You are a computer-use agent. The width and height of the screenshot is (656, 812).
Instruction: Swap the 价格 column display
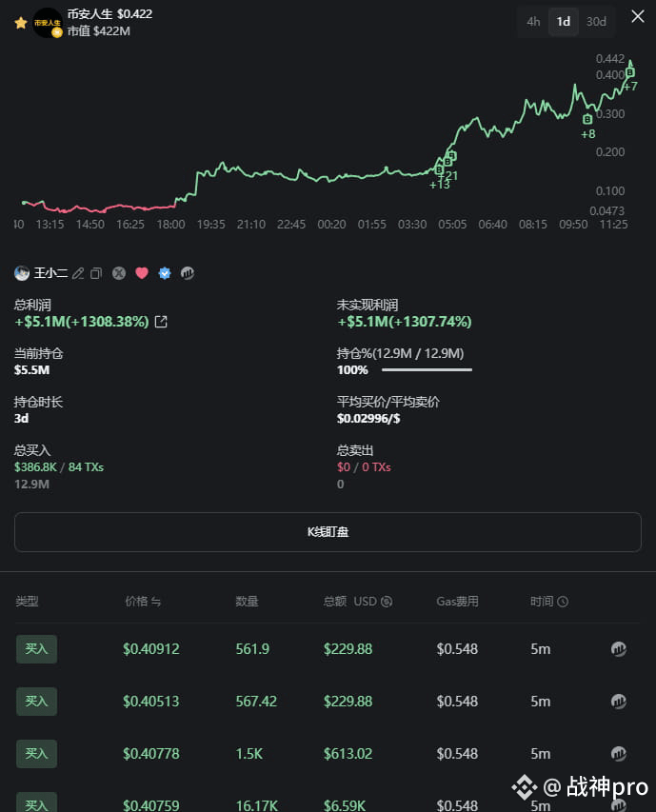click(x=156, y=602)
